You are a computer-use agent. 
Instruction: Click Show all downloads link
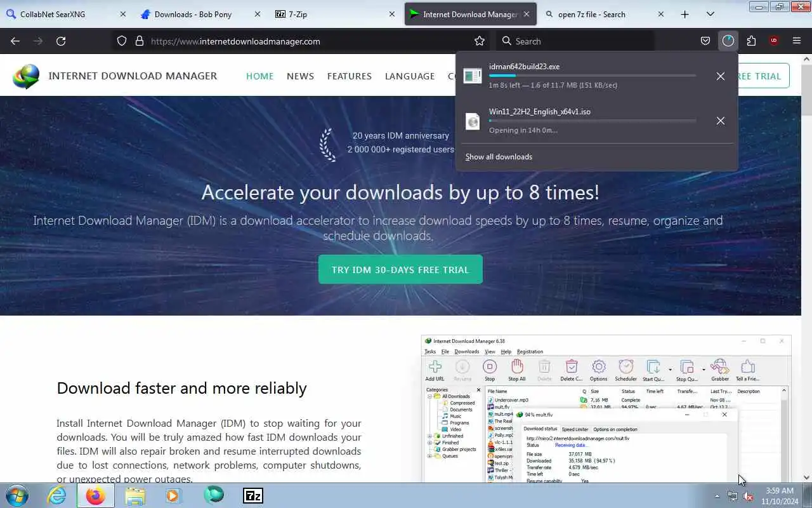click(499, 157)
